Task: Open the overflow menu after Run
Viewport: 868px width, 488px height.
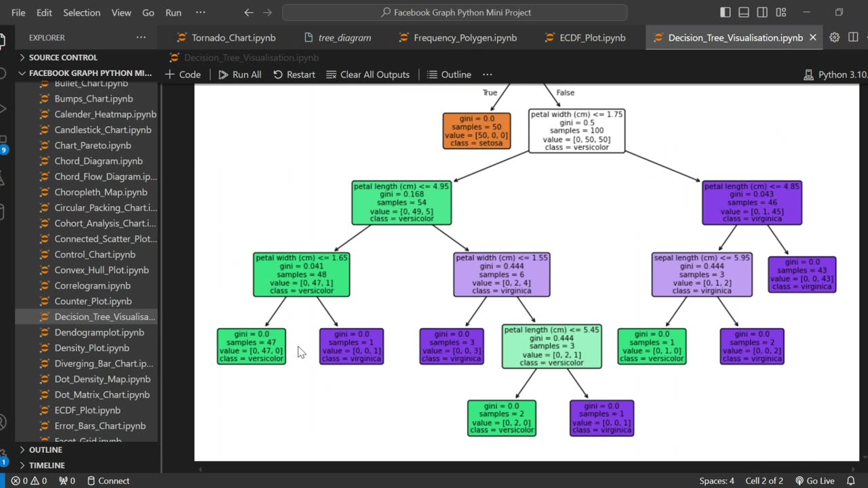Action: [200, 12]
